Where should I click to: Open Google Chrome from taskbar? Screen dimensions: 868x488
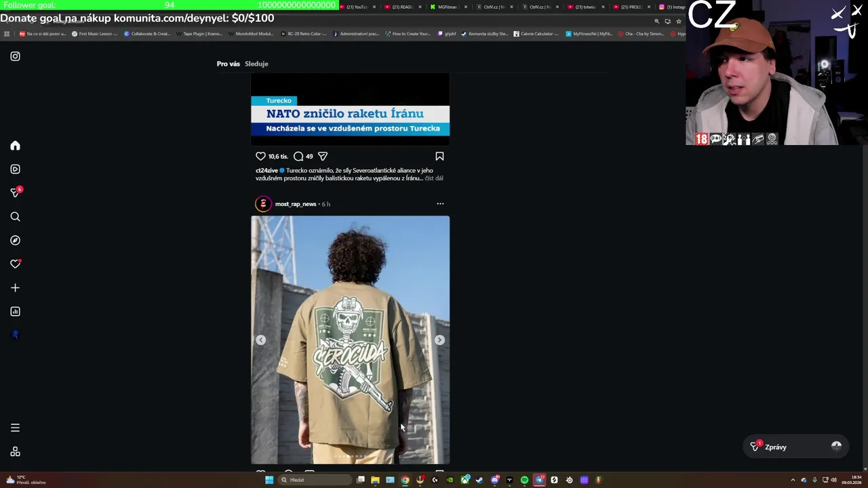tap(405, 480)
